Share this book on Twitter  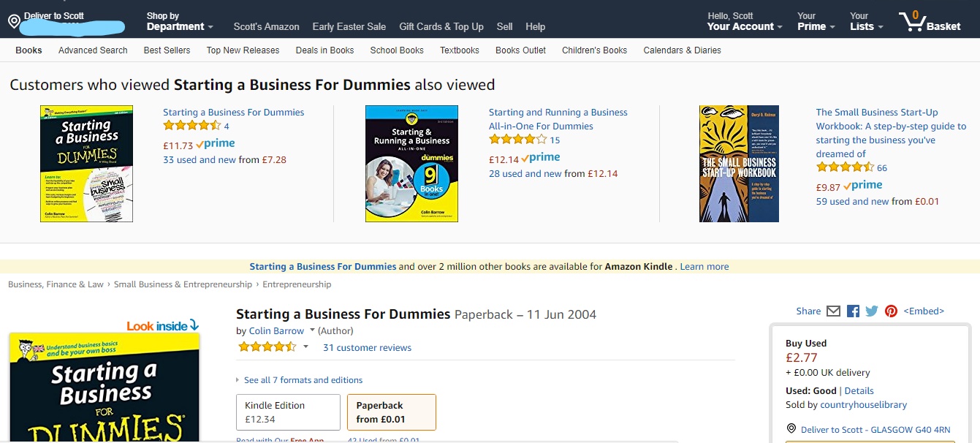tap(871, 311)
